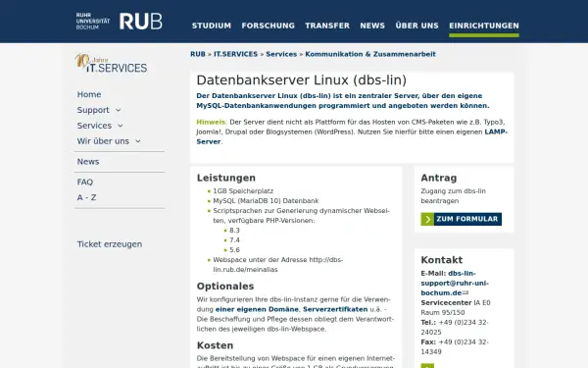
Task: Click the MySQL (MariaDB 10) Datenbank item
Action: coord(266,201)
